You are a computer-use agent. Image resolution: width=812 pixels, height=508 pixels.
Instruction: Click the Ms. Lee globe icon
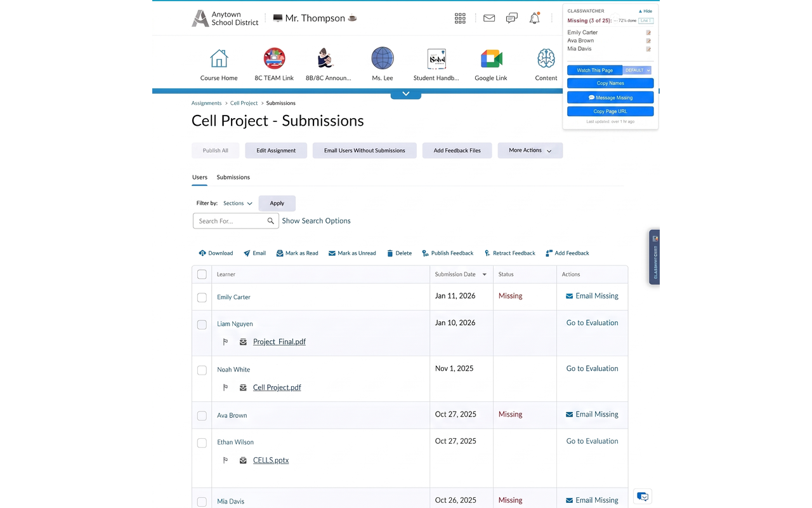(x=383, y=58)
